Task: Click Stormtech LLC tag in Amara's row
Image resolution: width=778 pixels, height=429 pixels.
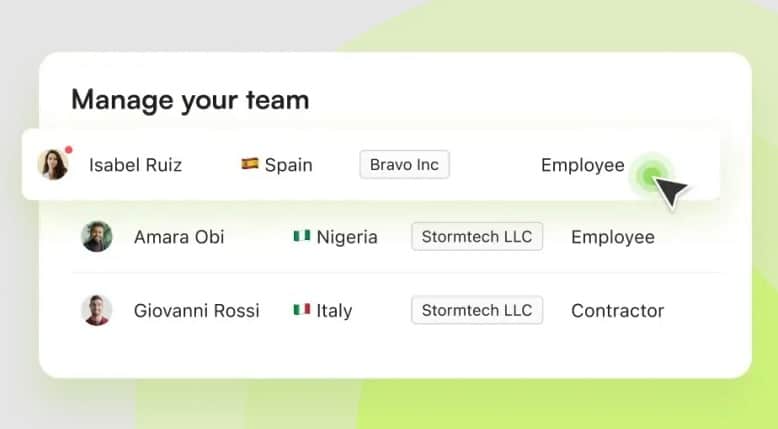Action: [x=477, y=237]
